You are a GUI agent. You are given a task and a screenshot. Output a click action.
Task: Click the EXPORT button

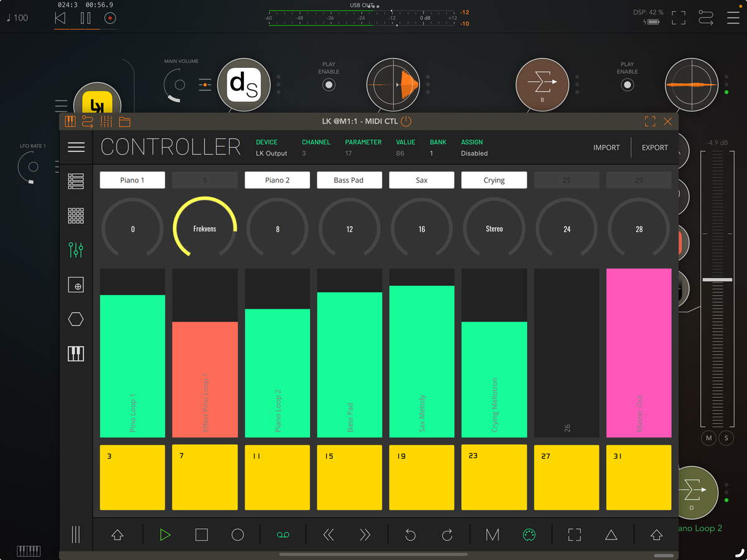tap(655, 147)
